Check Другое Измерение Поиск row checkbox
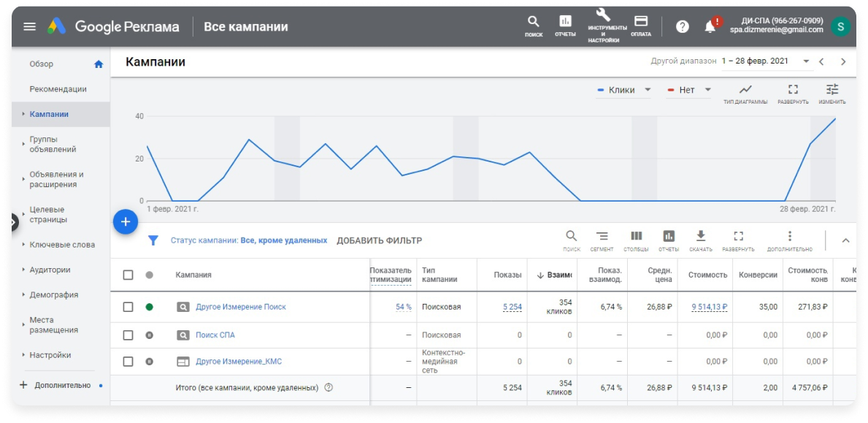Image resolution: width=868 pixels, height=423 pixels. pyautogui.click(x=128, y=307)
